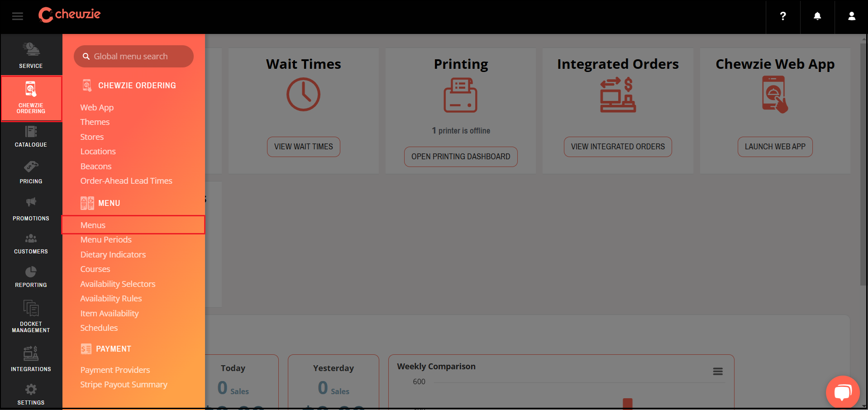Open Locations menu item

coord(98,152)
